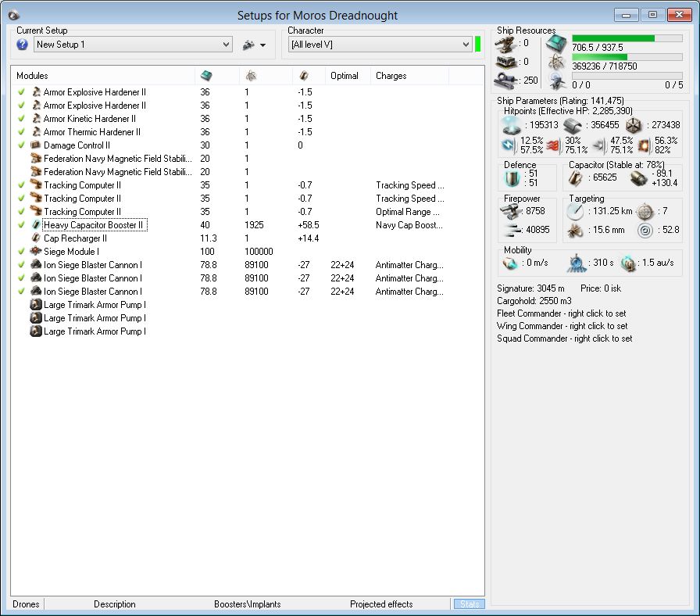Click the armor hitpoints icon
700x616 pixels.
[573, 125]
